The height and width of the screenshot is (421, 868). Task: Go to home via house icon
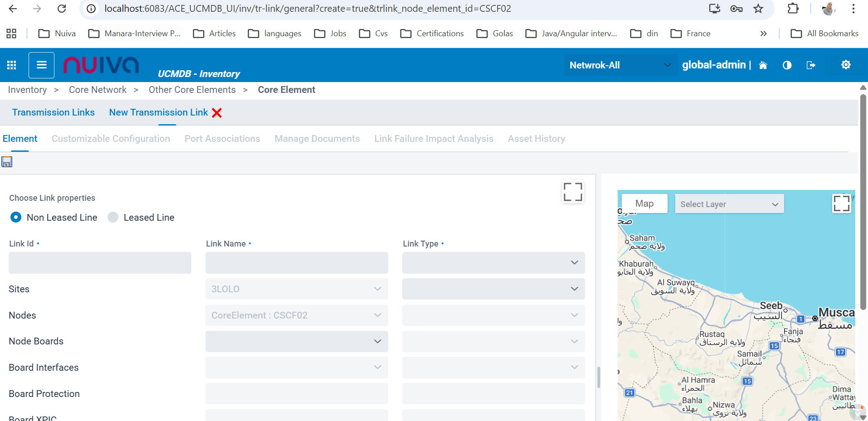coord(763,65)
